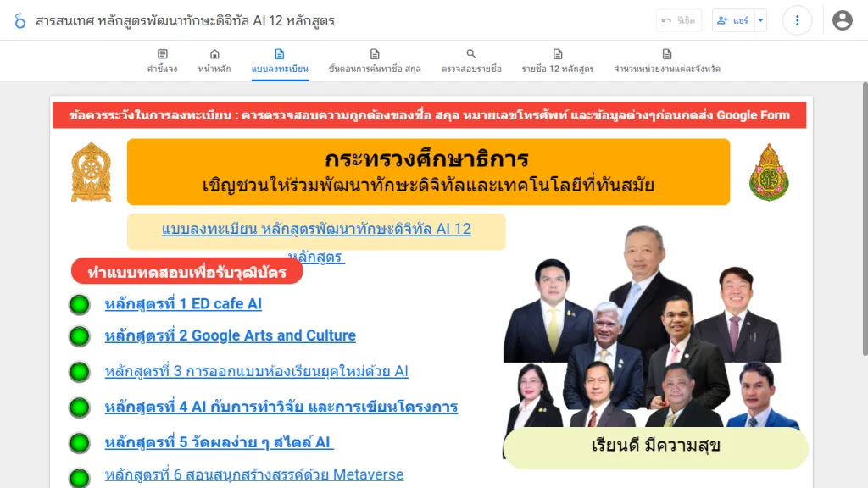This screenshot has height=488, width=868.
Task: Click the golden Ministry of Education emblem
Action: pyautogui.click(x=92, y=172)
